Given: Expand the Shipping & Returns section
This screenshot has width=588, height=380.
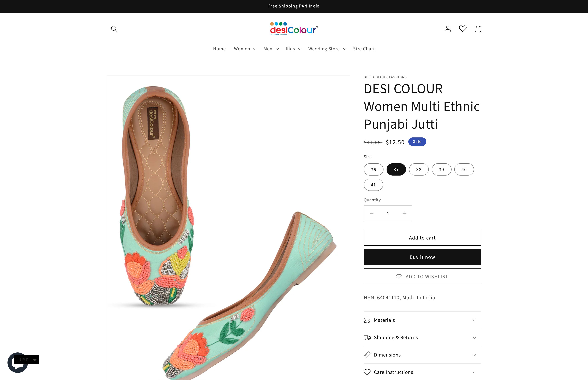Looking at the screenshot, I should [x=422, y=337].
